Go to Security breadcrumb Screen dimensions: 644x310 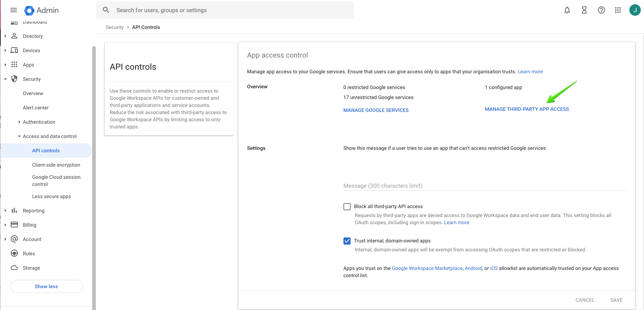tap(114, 27)
